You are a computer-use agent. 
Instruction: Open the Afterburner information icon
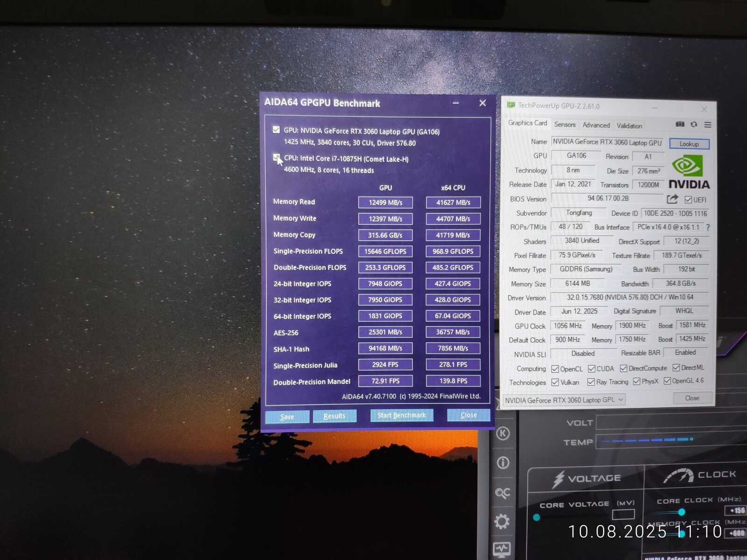point(503,462)
